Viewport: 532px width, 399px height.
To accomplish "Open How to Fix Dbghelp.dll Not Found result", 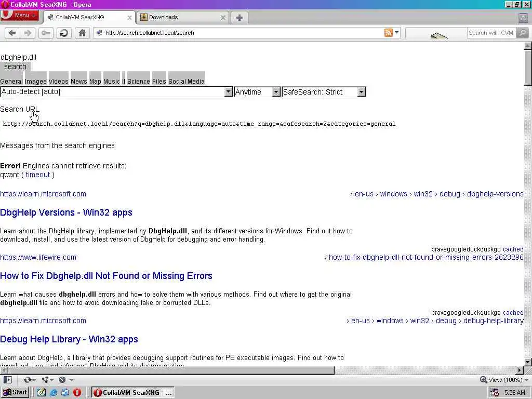I will pyautogui.click(x=106, y=276).
